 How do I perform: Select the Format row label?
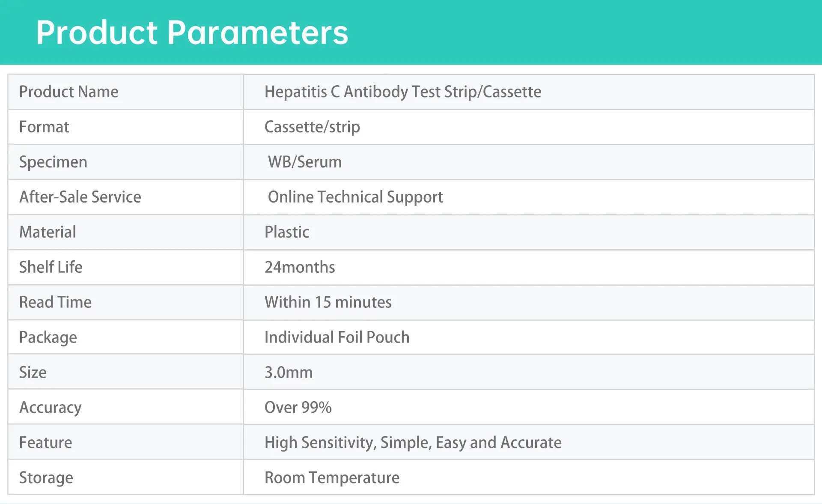(x=44, y=127)
